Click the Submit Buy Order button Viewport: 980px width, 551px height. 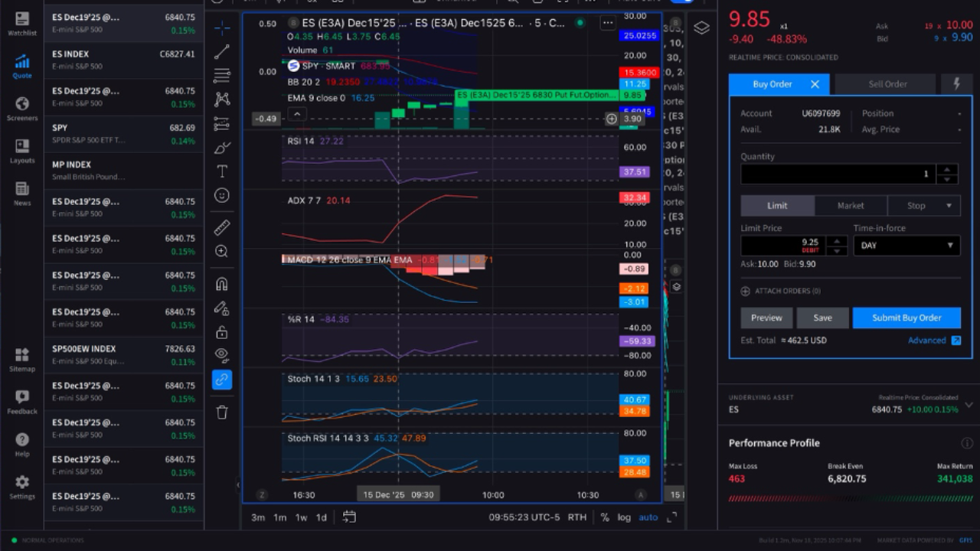point(906,318)
